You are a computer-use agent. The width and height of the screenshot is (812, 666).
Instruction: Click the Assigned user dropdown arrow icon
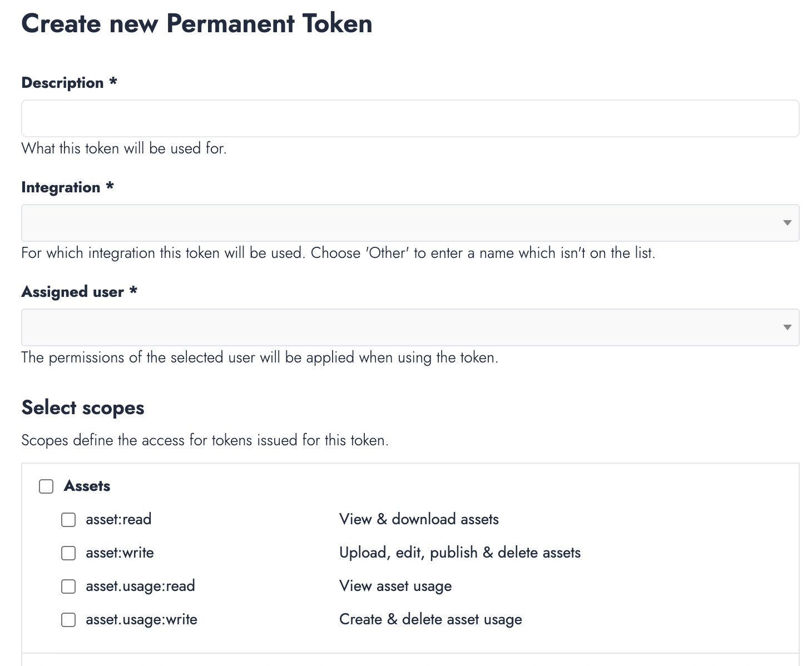(x=787, y=327)
